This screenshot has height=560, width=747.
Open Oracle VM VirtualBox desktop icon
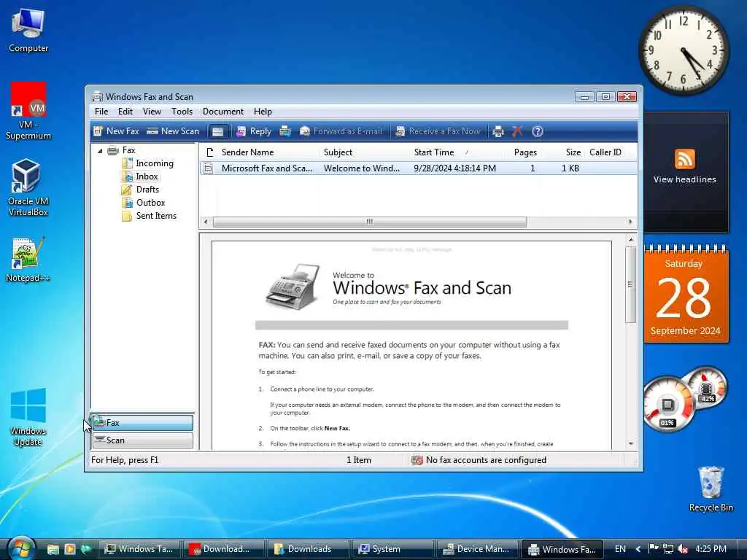[28, 187]
